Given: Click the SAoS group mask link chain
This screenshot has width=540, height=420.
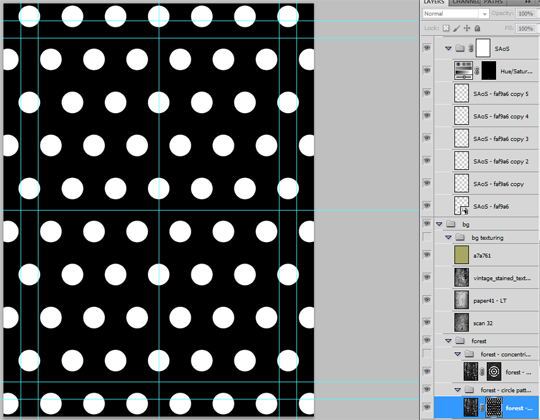Looking at the screenshot, I should tap(471, 49).
